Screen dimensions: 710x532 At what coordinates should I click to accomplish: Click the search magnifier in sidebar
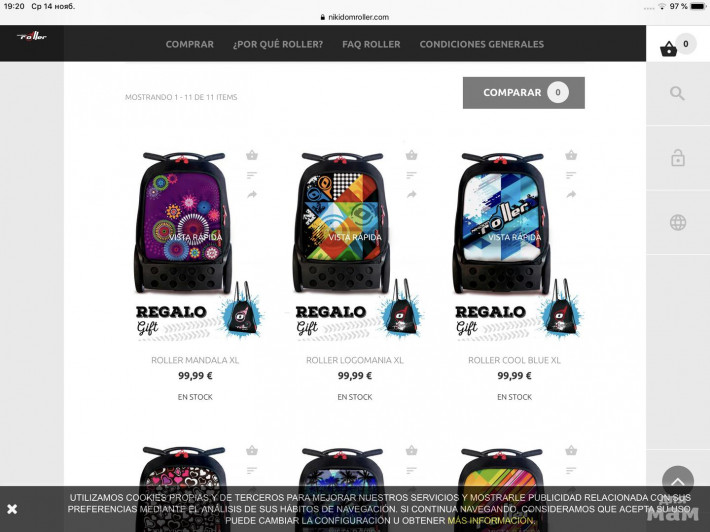[x=677, y=93]
